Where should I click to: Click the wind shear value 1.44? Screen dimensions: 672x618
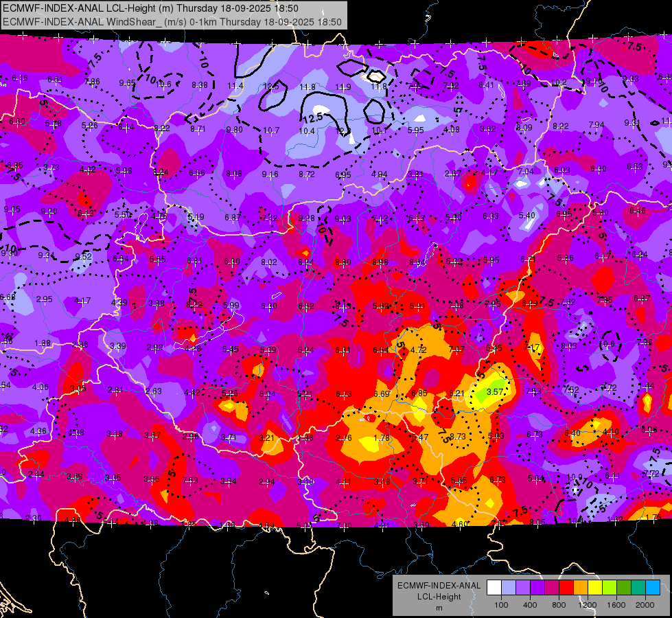(647, 385)
